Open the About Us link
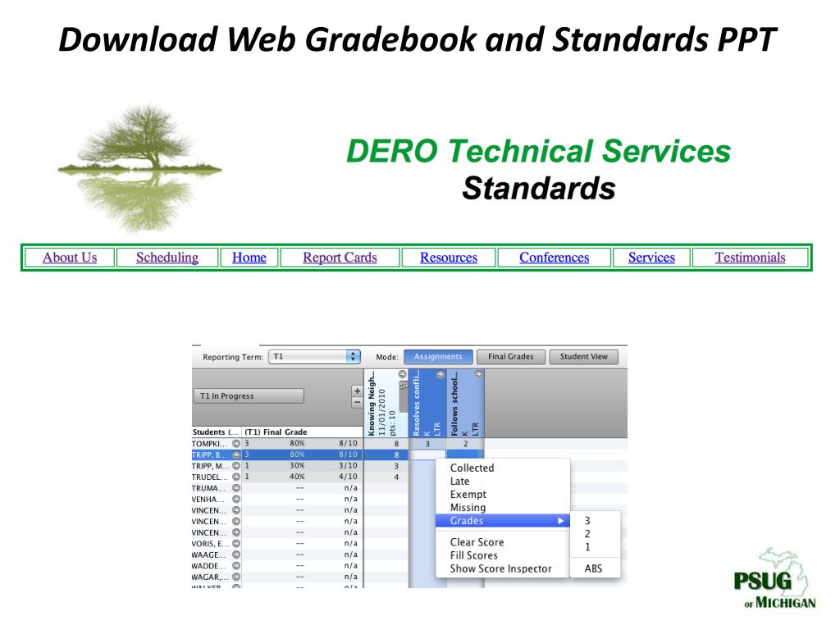Image resolution: width=840 pixels, height=630 pixels. pos(70,258)
